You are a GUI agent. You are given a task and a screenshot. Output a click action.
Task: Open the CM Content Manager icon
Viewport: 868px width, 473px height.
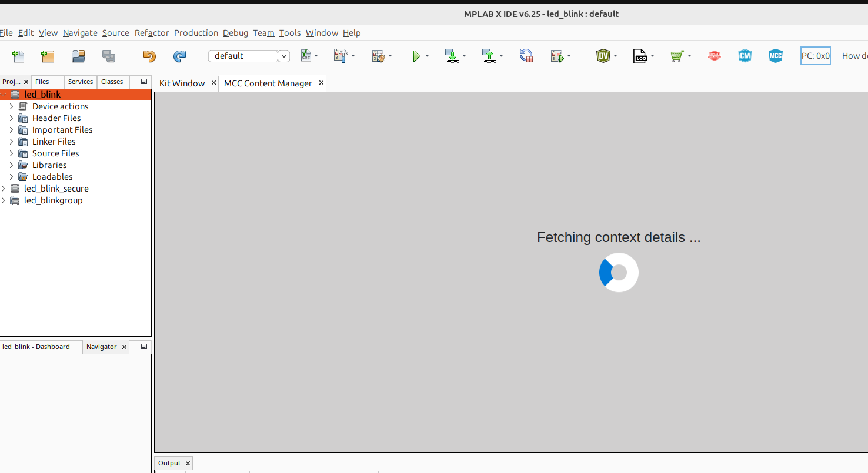(745, 56)
